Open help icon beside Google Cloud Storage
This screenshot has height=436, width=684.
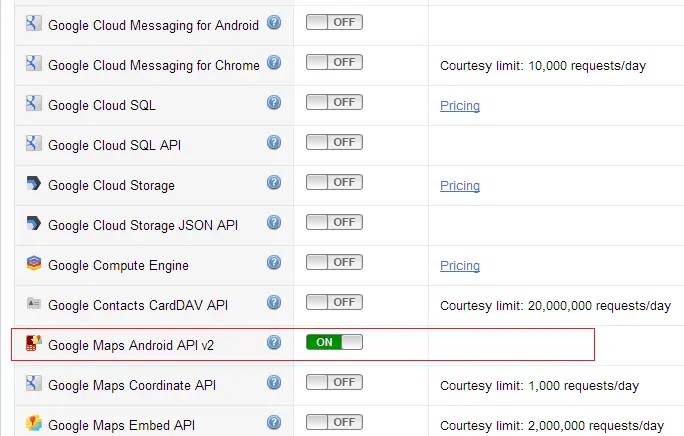pyautogui.click(x=274, y=182)
